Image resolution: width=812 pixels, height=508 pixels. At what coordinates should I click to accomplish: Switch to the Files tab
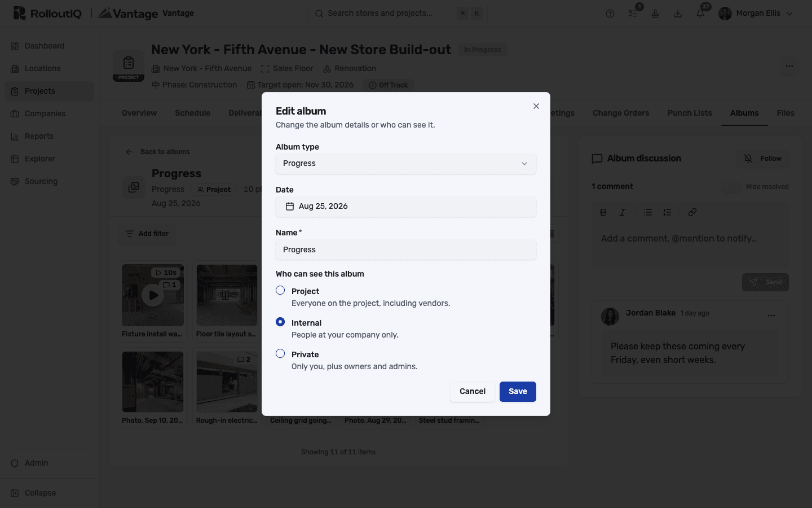tap(785, 113)
